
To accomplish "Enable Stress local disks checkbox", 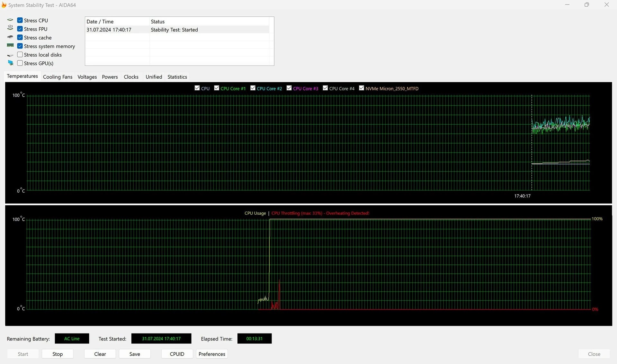I will click(x=20, y=55).
